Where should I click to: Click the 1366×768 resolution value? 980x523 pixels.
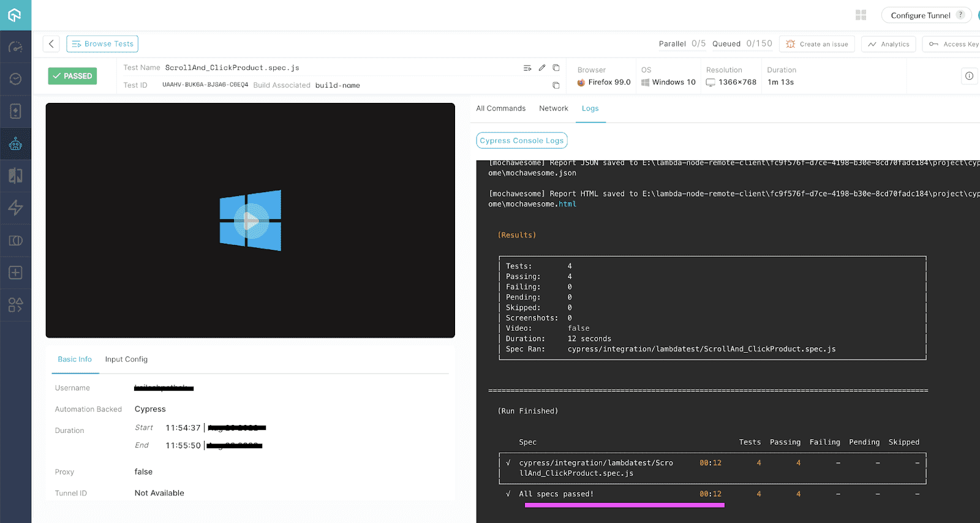731,82
